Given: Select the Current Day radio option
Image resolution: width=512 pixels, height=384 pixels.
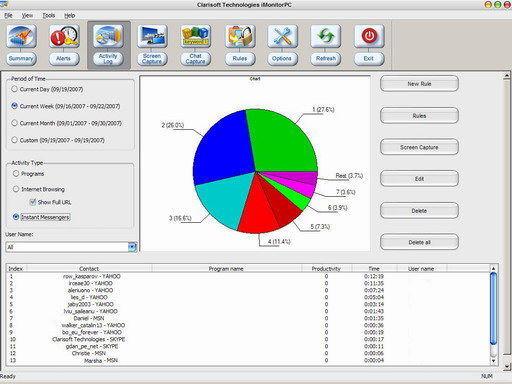Looking at the screenshot, I should (14, 89).
